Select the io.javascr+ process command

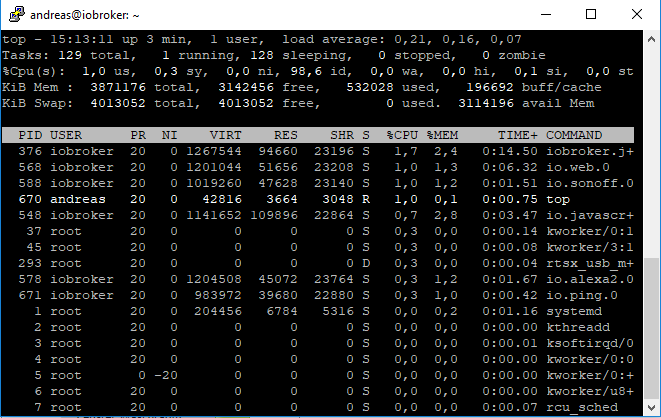point(590,215)
